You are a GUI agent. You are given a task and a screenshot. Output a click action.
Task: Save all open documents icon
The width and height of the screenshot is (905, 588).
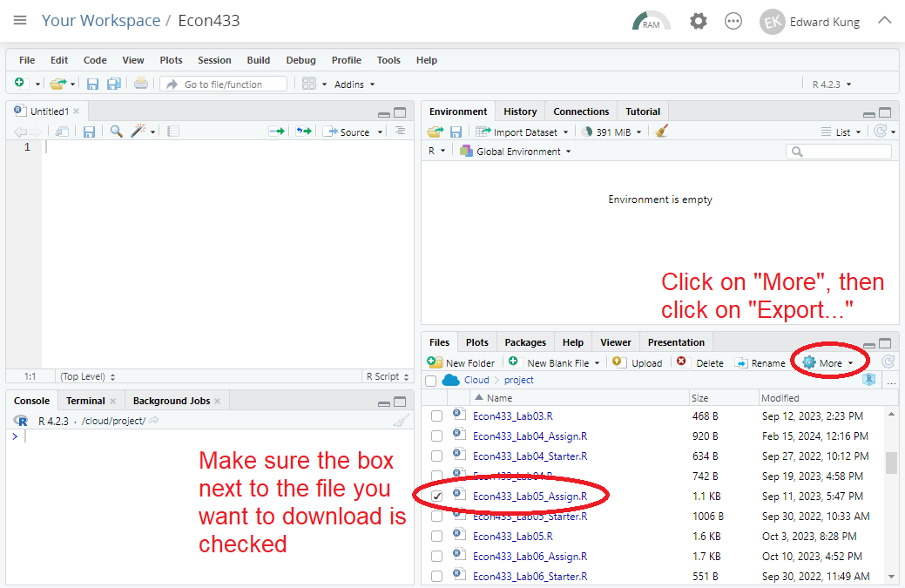(x=114, y=84)
